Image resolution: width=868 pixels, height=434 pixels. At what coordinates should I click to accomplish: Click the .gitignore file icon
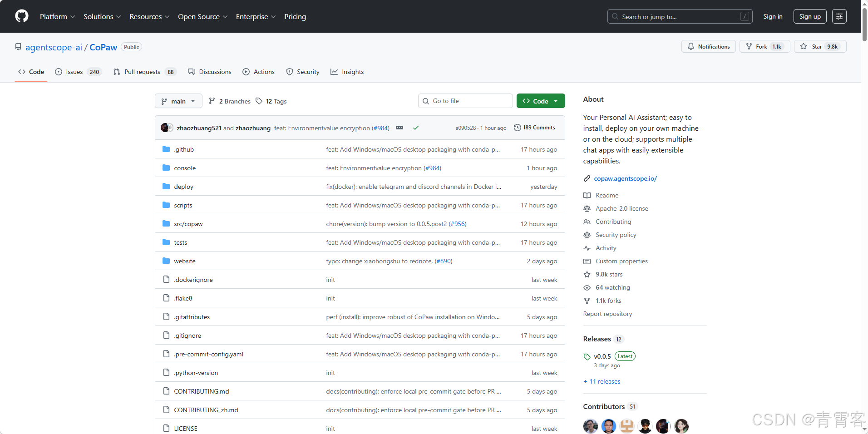pyautogui.click(x=166, y=335)
